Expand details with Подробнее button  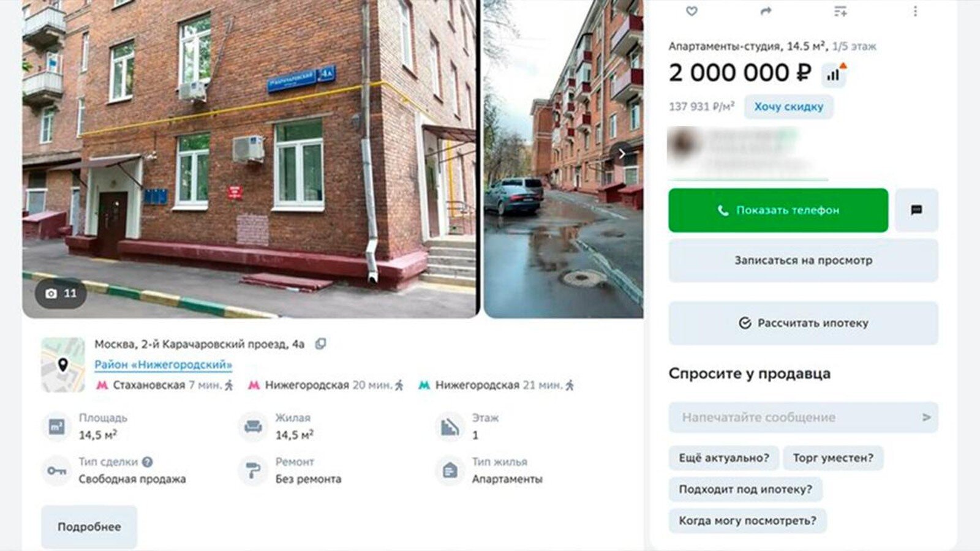point(89,527)
